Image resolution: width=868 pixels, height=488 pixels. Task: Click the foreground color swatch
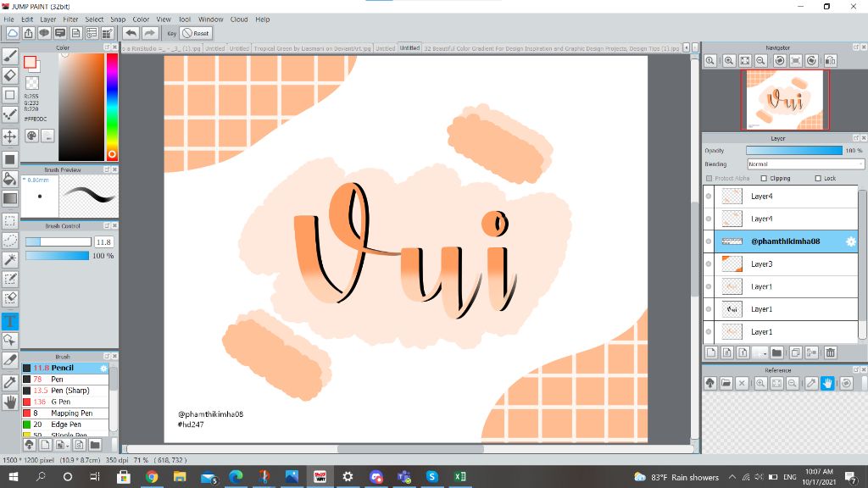click(x=30, y=62)
